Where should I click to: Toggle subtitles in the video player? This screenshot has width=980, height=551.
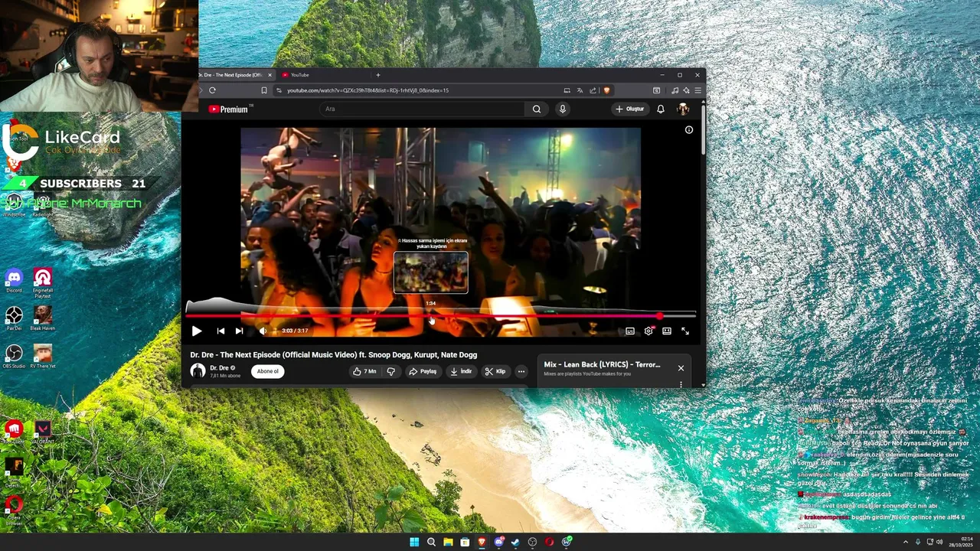pyautogui.click(x=630, y=331)
